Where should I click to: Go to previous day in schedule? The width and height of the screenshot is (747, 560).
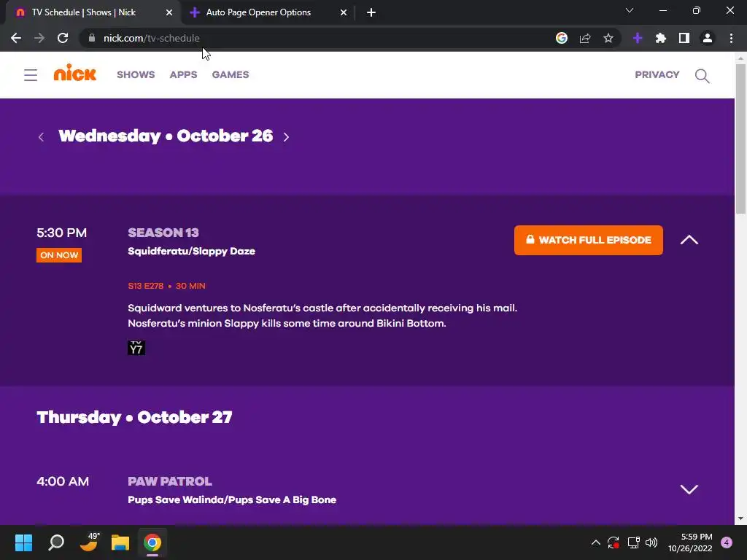41,137
